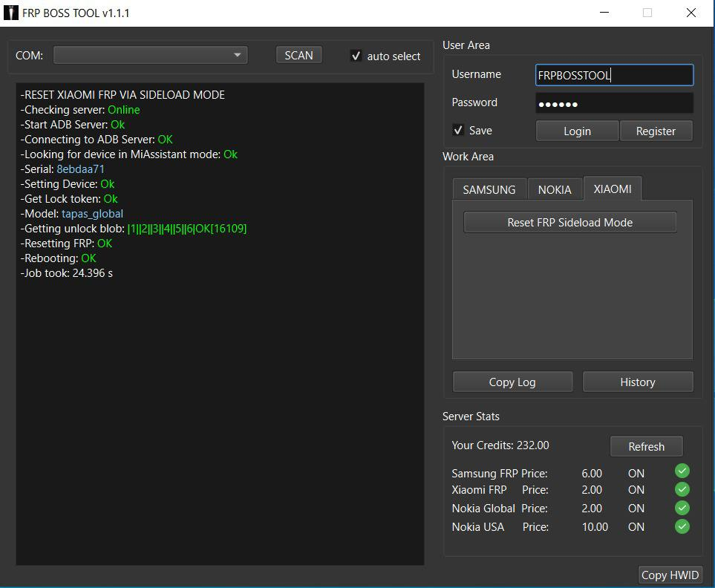Image resolution: width=715 pixels, height=588 pixels.
Task: Toggle the auto select checkbox
Action: 356,56
